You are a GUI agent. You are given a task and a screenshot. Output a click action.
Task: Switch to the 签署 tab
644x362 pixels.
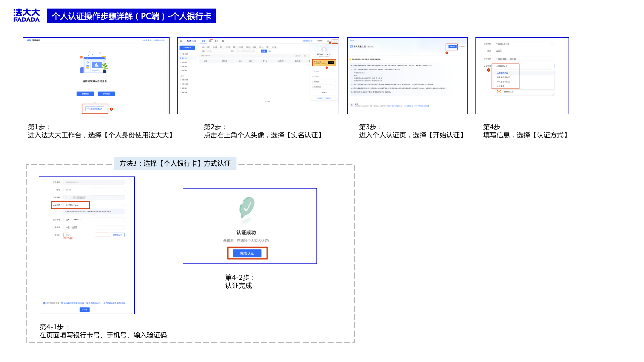[x=203, y=41]
